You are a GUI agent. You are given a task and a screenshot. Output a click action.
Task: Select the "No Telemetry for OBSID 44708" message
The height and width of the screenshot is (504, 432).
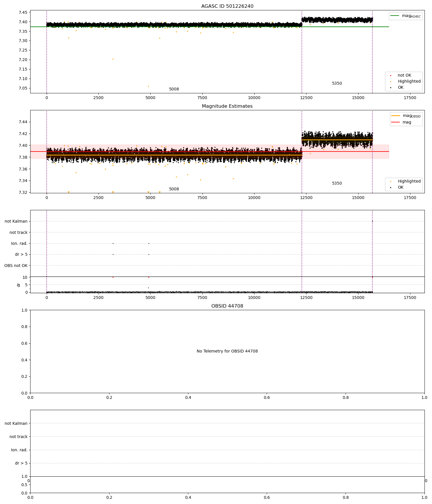point(227,351)
